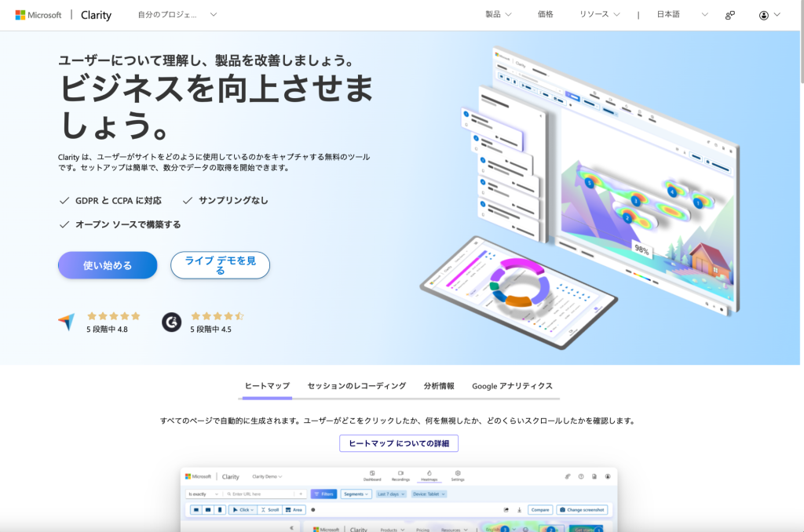This screenshot has height=532, width=804.
Task: Click the Microsoft logo in the header
Action: 38,15
